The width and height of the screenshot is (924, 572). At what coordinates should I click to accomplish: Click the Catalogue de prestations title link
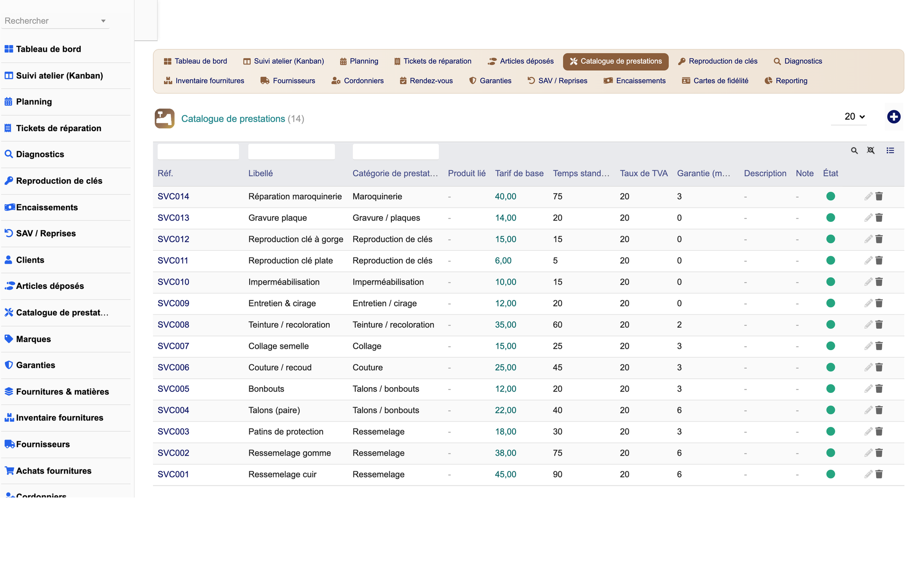pos(233,119)
